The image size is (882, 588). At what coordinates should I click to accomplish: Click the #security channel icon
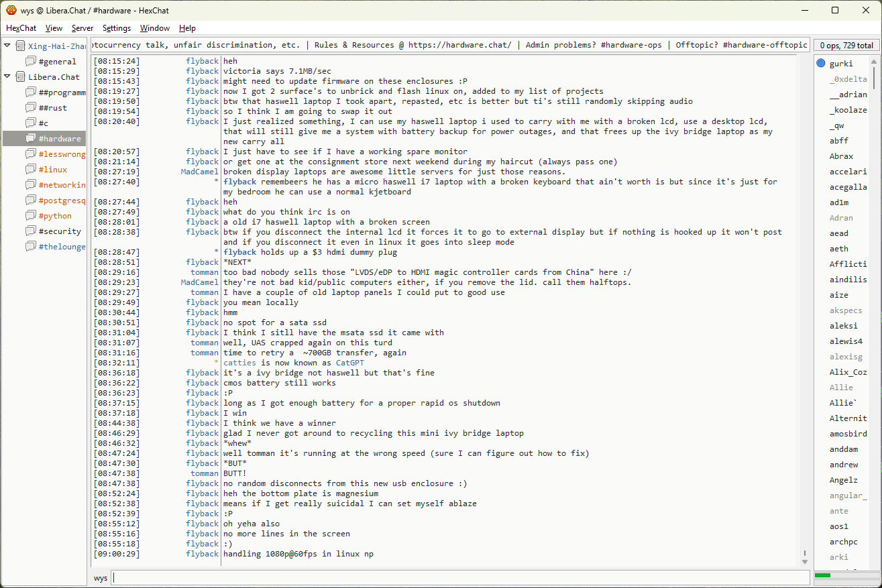(x=31, y=231)
